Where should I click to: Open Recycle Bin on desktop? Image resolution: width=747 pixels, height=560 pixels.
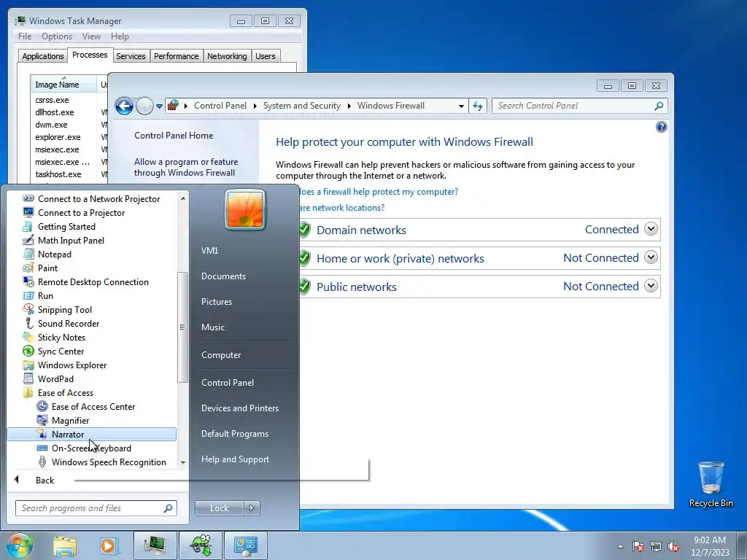[x=711, y=484]
